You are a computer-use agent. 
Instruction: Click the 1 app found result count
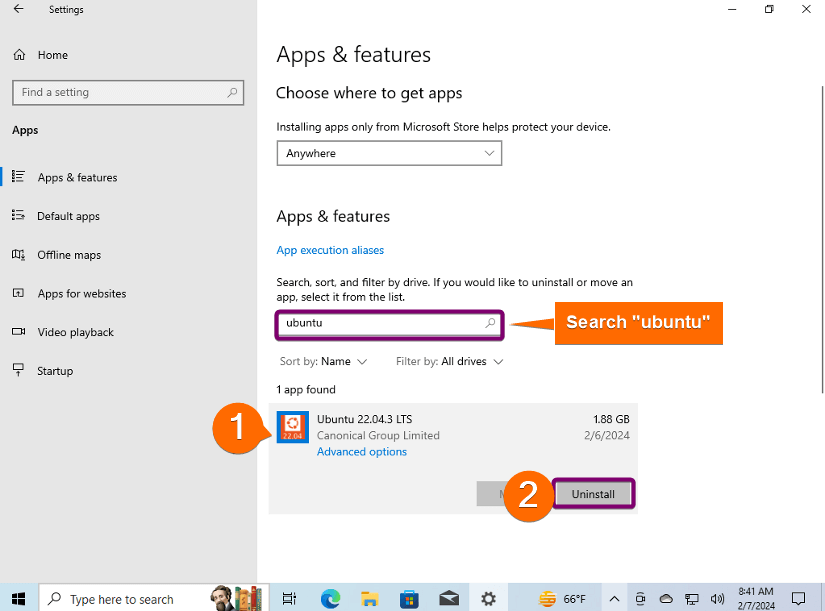(x=306, y=389)
